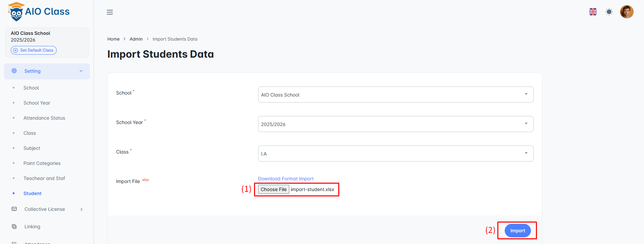Open the user profile avatar
644x244 pixels.
tap(627, 12)
